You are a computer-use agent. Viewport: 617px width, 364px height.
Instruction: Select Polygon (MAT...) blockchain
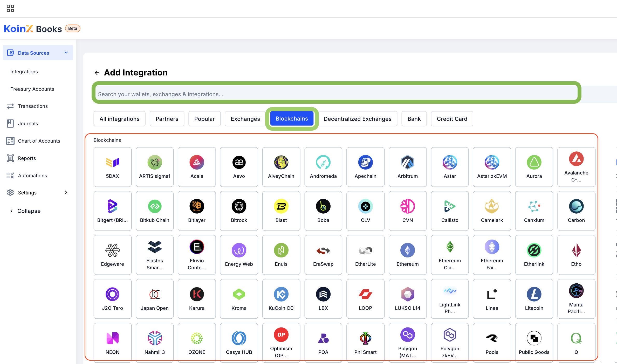pos(408,343)
